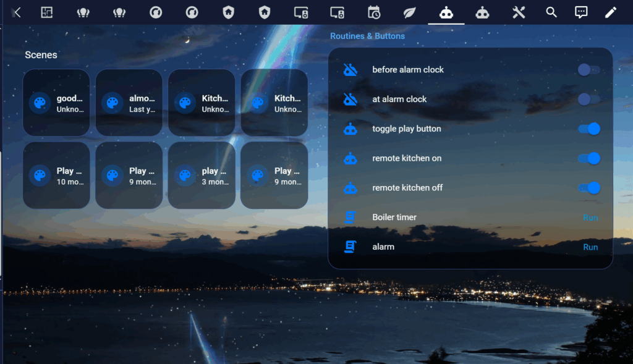Click the palette icon on the 3 months scene
Viewport: 633px width, 364px height.
point(185,176)
